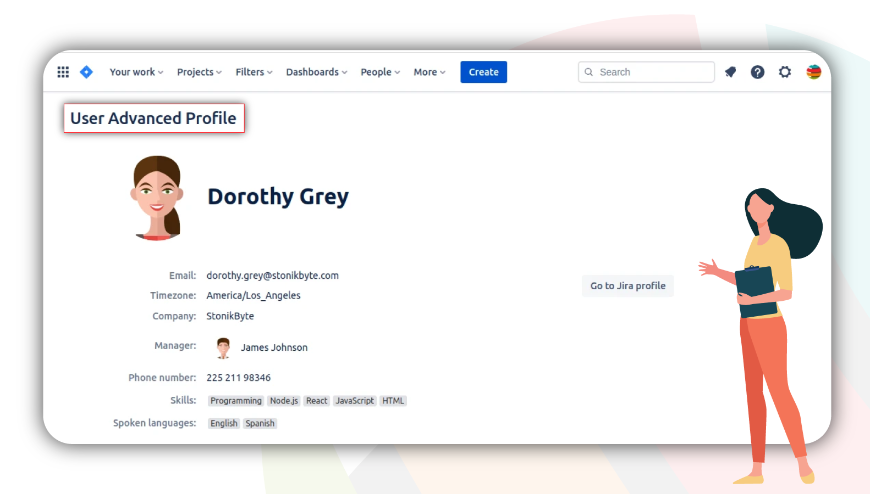Open the settings gear icon
870x494 pixels.
(785, 72)
